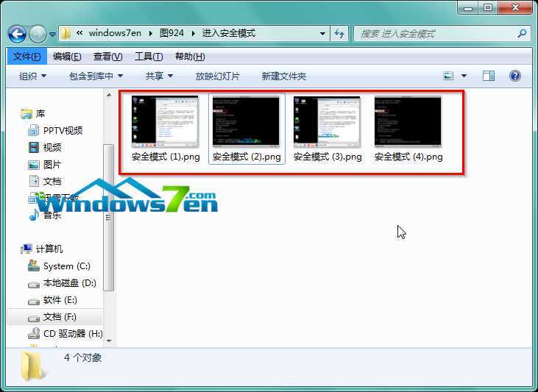The width and height of the screenshot is (538, 392).
Task: Open the more view options arrow
Action: coord(464,76)
